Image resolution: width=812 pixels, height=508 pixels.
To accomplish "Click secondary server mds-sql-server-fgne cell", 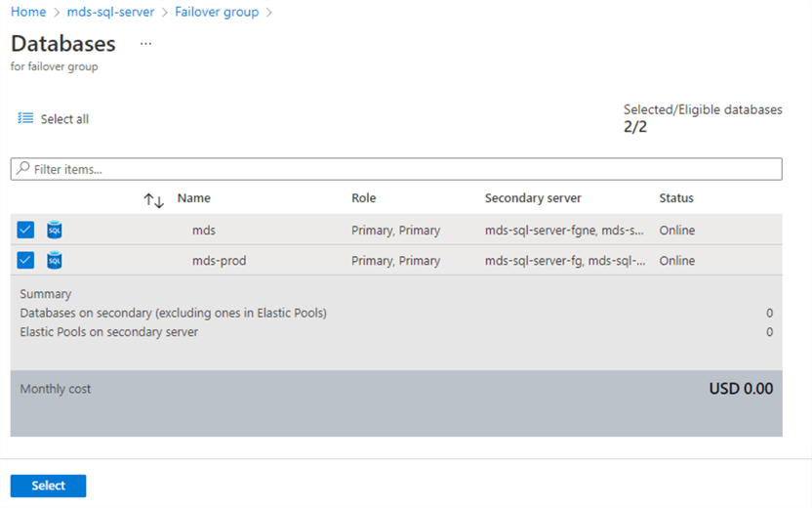I will coord(564,231).
